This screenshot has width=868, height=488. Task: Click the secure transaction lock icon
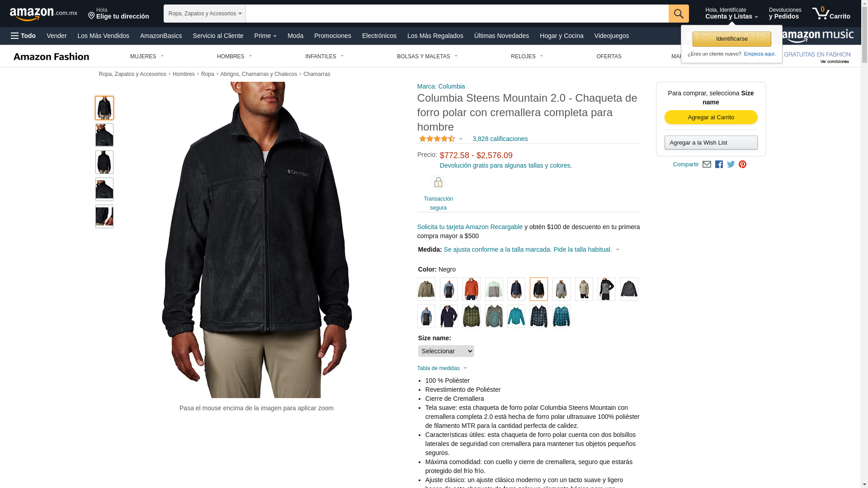[438, 182]
